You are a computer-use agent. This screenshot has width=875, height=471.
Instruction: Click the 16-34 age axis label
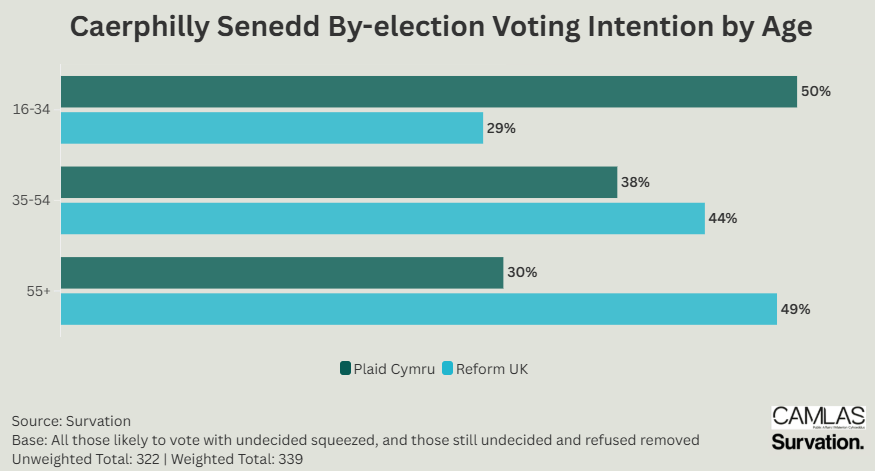click(x=33, y=109)
